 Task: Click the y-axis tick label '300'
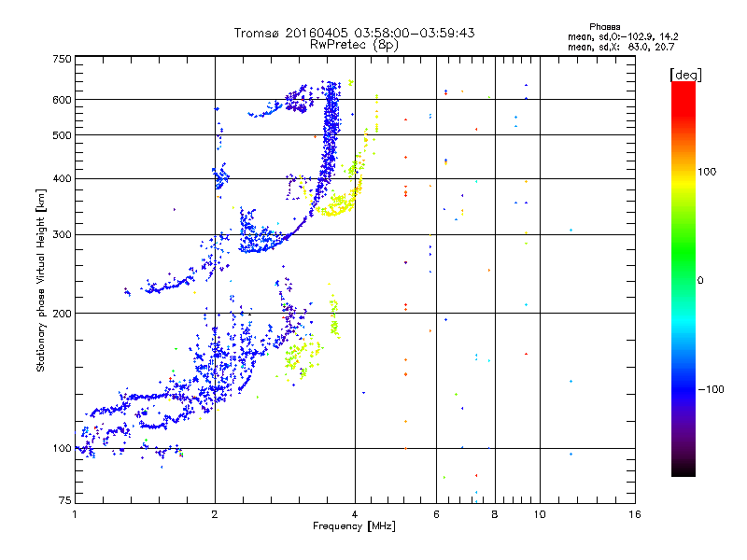click(62, 234)
